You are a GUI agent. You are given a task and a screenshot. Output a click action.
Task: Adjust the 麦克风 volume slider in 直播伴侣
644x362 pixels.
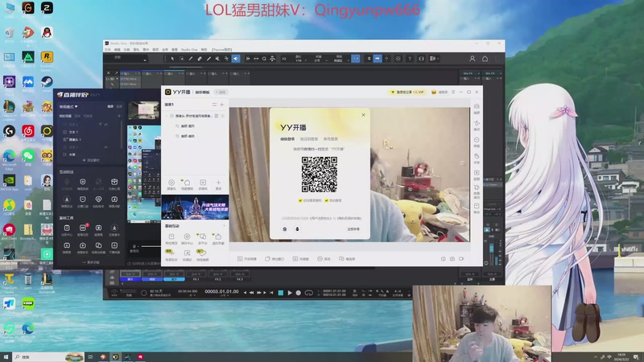click(151, 246)
